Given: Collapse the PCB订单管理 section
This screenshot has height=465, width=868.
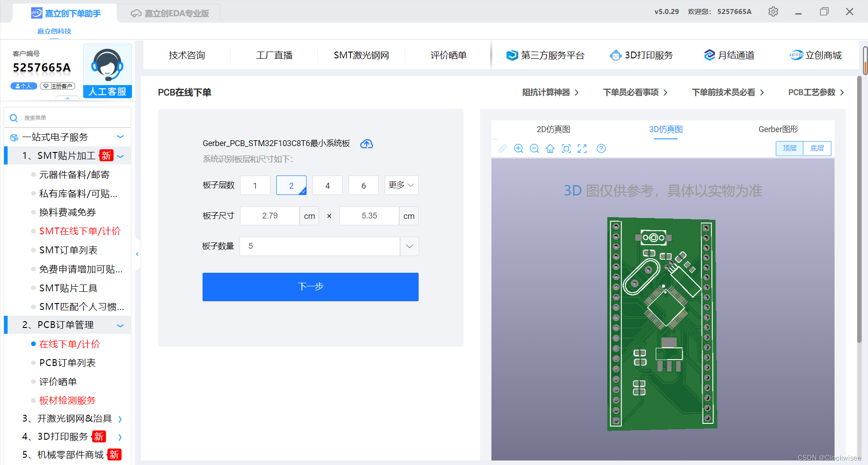Looking at the screenshot, I should 120,326.
